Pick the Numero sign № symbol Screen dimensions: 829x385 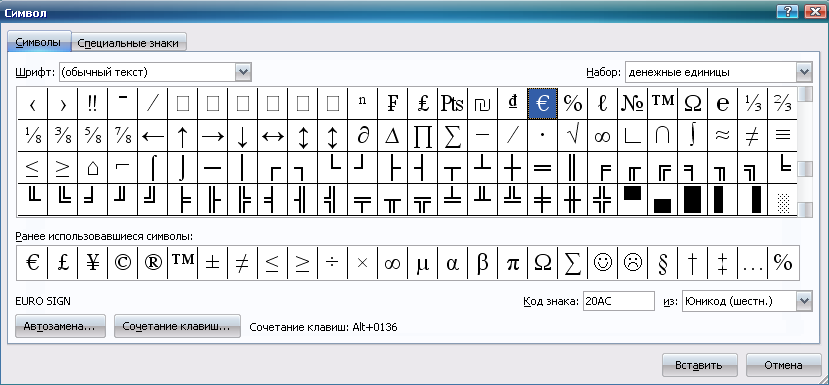[x=632, y=104]
